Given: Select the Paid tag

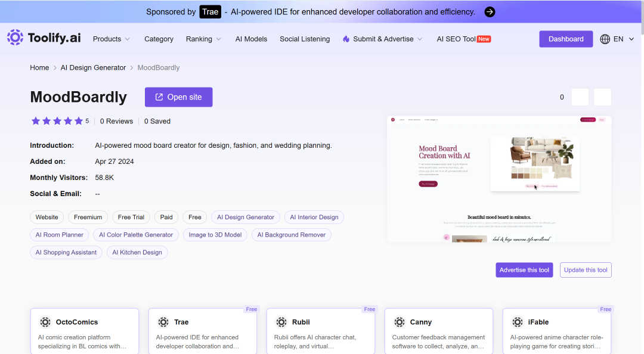Looking at the screenshot, I should coord(166,218).
